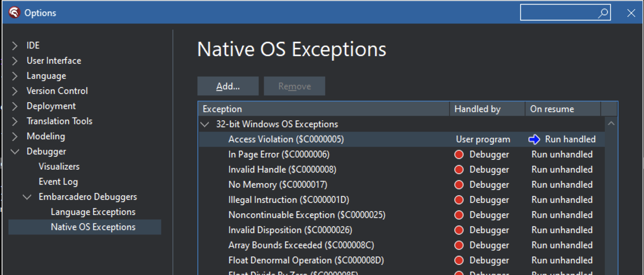Screen dimensions: 644x275
Task: Expand the Version Control tree node
Action: (15, 91)
